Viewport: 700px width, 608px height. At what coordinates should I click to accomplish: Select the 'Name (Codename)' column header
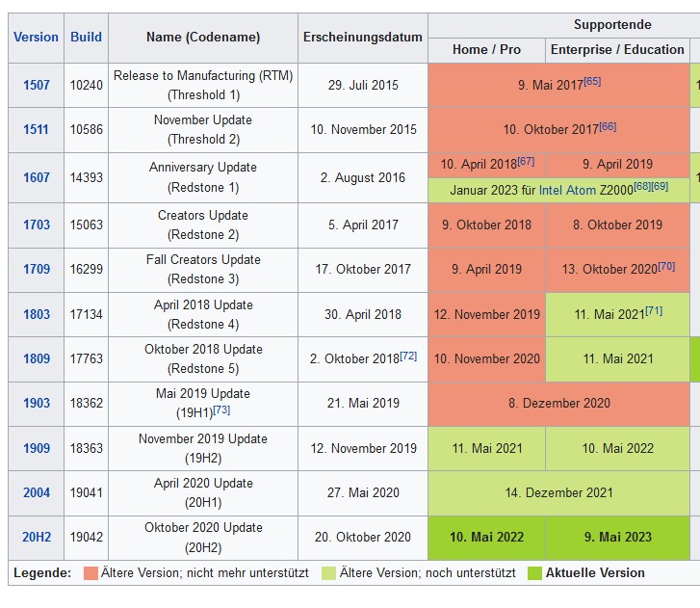(203, 38)
